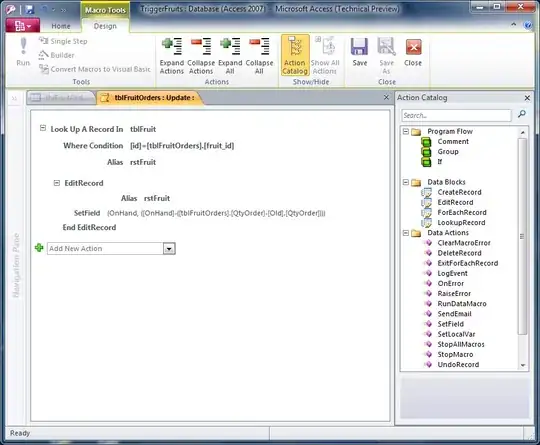Collapse the Look Up A Record block
The width and height of the screenshot is (540, 445).
coord(43,128)
